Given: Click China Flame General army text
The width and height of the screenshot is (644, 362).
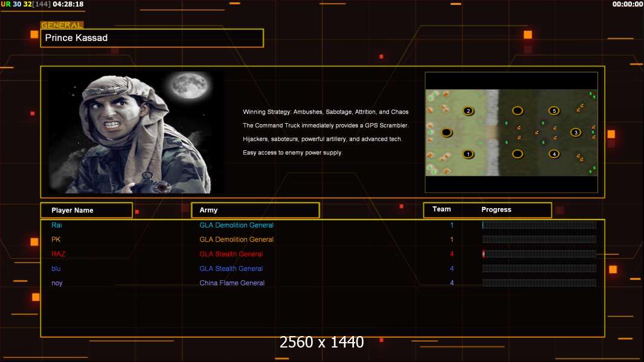Looking at the screenshot, I should point(232,283).
